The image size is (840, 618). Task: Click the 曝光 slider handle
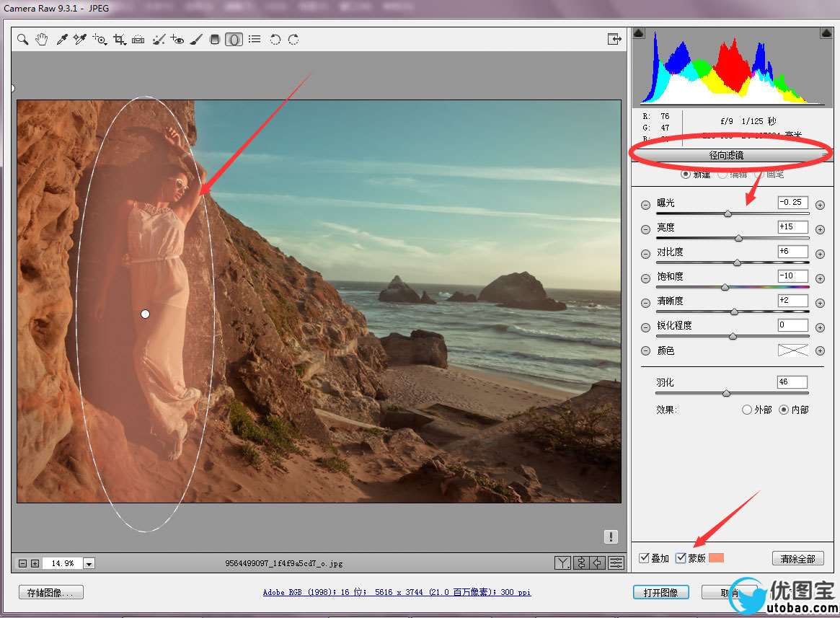728,213
